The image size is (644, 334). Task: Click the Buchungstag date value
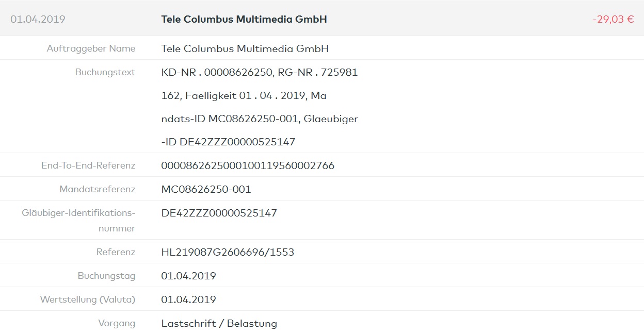tap(188, 276)
